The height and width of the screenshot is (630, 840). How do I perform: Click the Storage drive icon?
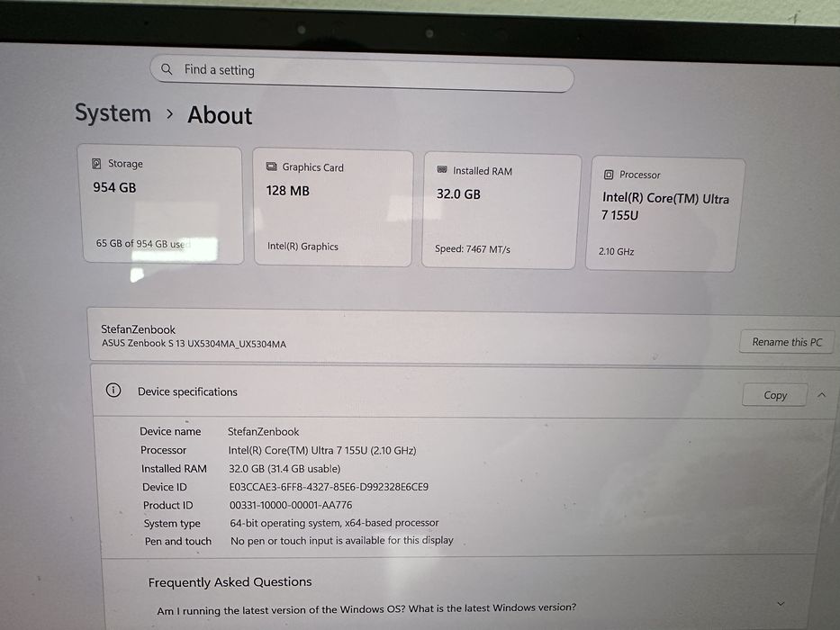pyautogui.click(x=96, y=164)
